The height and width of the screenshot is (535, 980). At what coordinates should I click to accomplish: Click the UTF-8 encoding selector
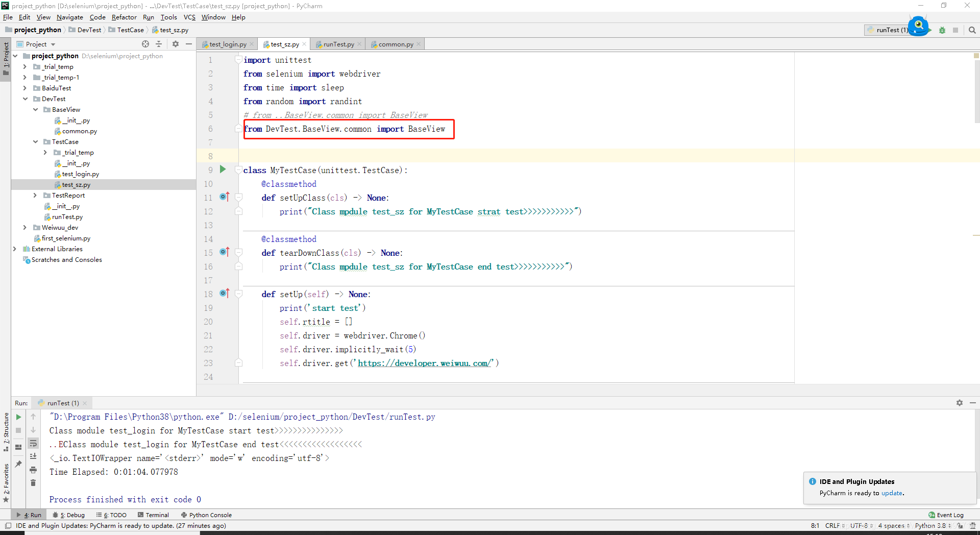click(x=861, y=526)
